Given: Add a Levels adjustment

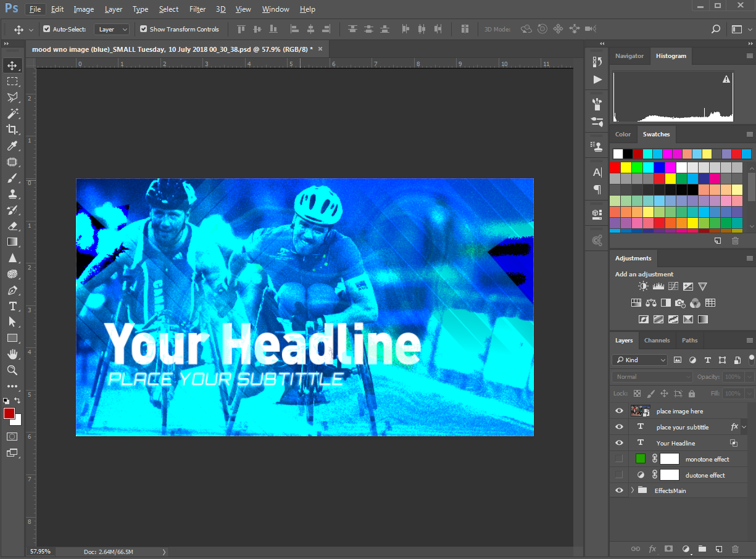Looking at the screenshot, I should [x=658, y=286].
